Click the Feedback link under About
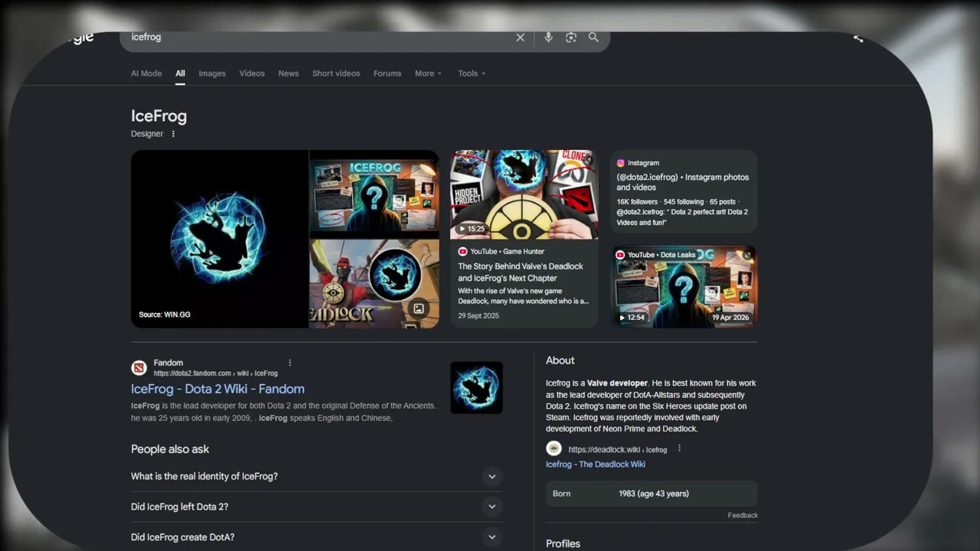 click(743, 516)
